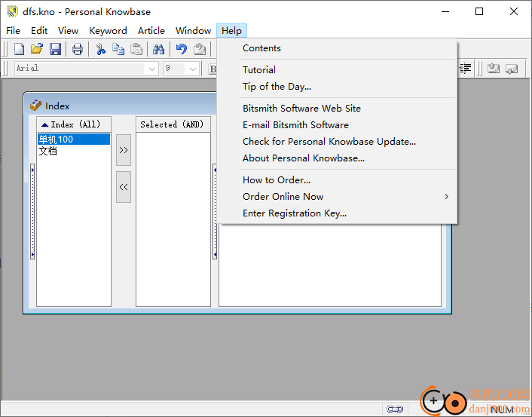Click the Copy toolbar icon
The image size is (532, 417).
point(118,49)
